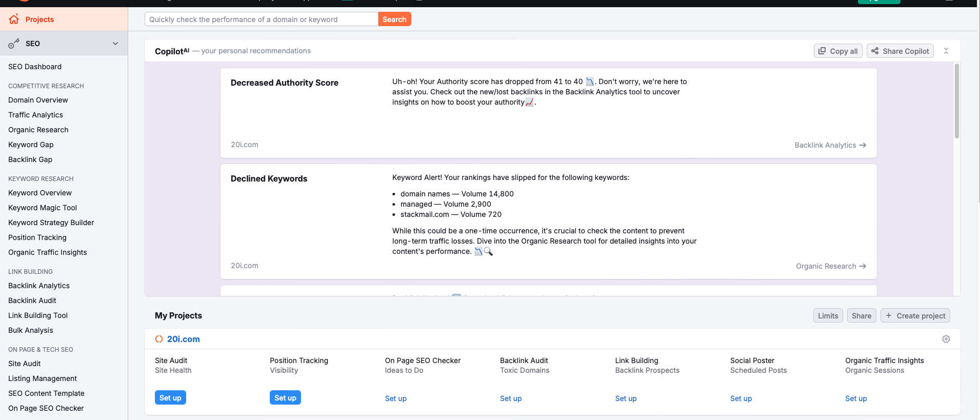Click the Copy all icon
The image size is (980, 420).
(822, 51)
